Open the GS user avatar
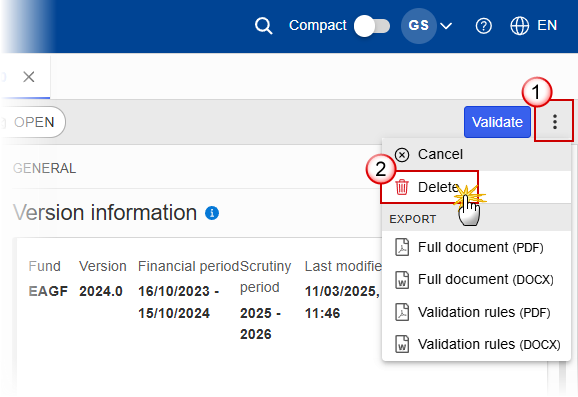Image resolution: width=578 pixels, height=397 pixels. [419, 26]
